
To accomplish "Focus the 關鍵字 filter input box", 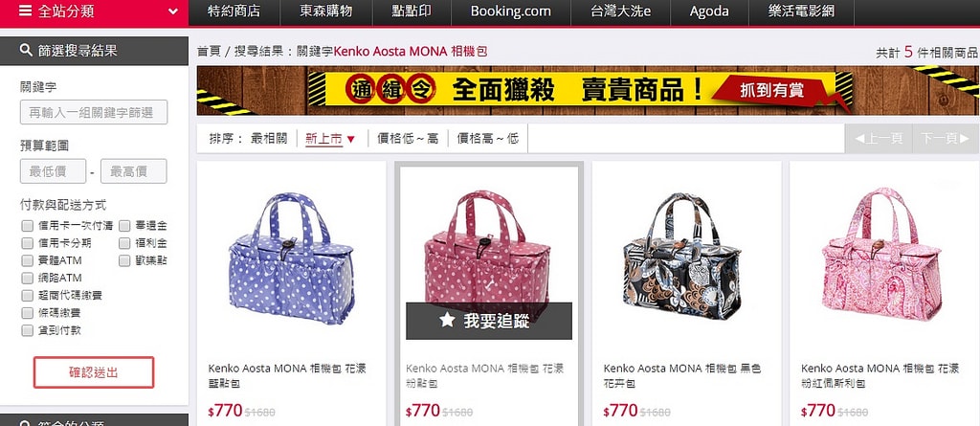I will (x=94, y=113).
